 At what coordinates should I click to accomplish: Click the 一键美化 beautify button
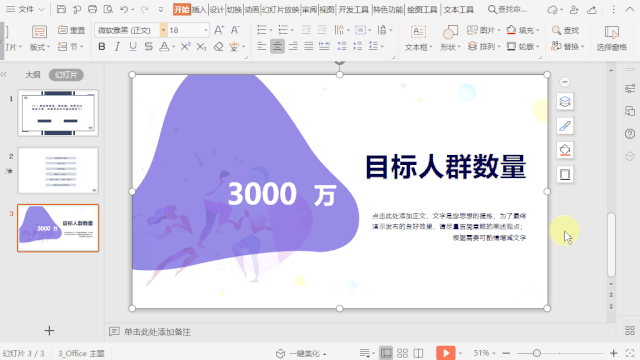click(x=301, y=353)
